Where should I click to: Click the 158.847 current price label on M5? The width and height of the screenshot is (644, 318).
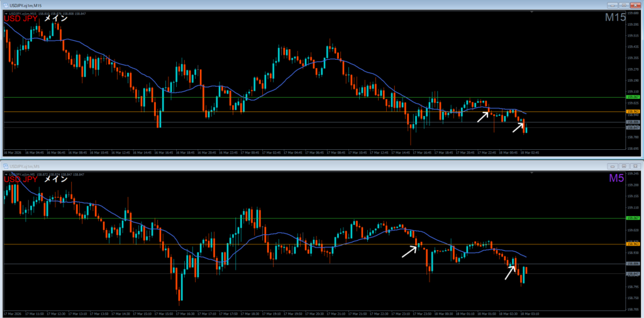[x=631, y=273]
